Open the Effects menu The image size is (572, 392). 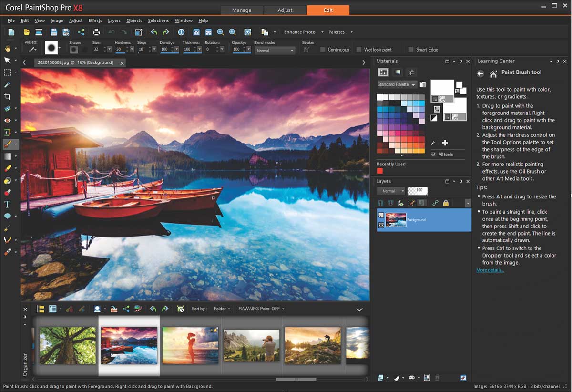point(95,21)
